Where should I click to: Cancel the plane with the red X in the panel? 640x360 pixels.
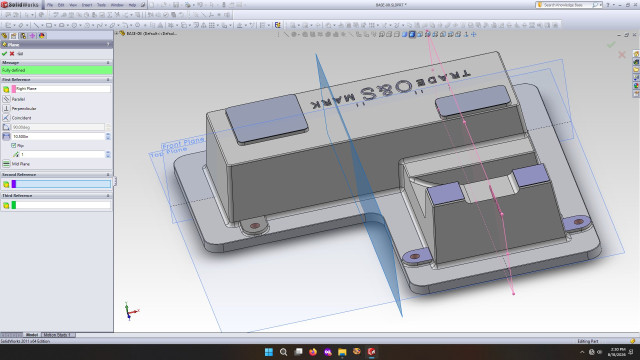pyautogui.click(x=12, y=53)
